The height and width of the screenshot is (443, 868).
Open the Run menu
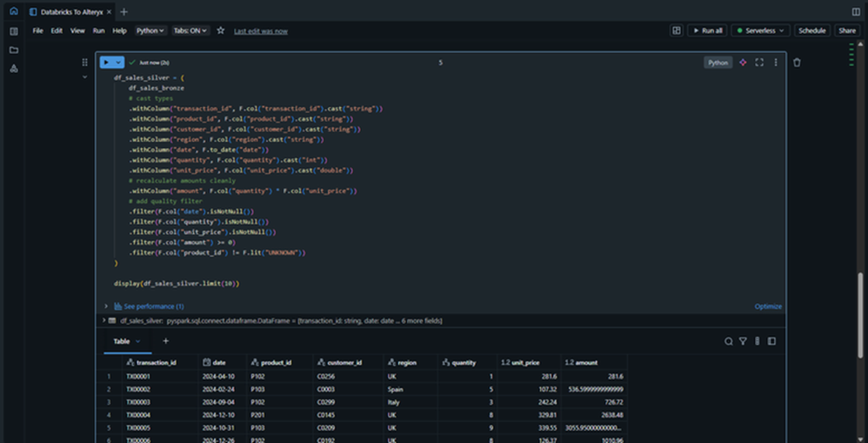click(99, 30)
